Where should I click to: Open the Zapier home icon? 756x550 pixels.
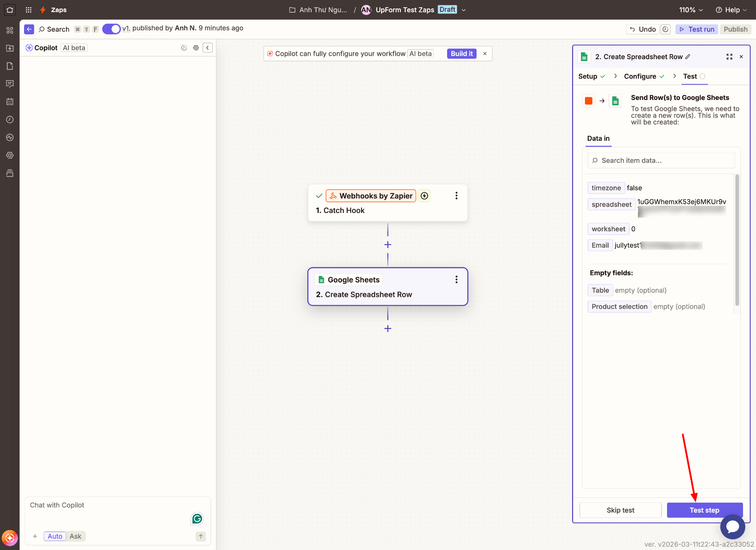point(10,10)
